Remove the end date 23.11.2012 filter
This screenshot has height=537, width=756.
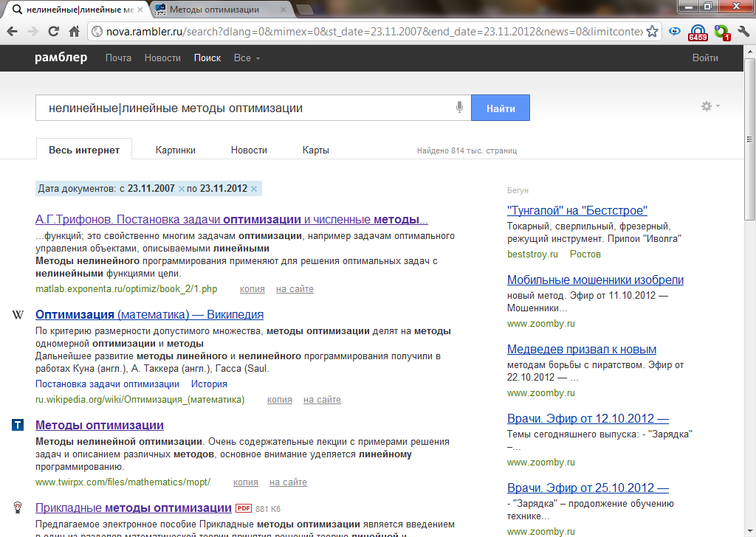click(254, 189)
